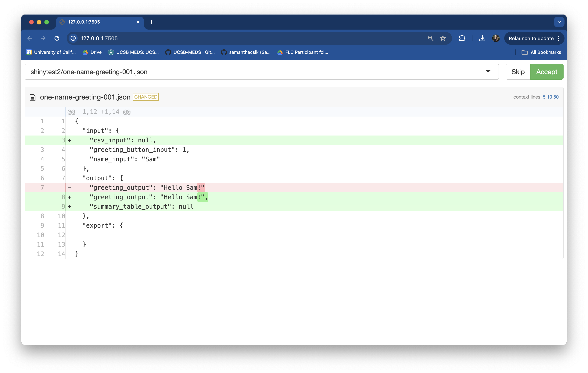Open the downloads icon
588x373 pixels.
coord(482,38)
